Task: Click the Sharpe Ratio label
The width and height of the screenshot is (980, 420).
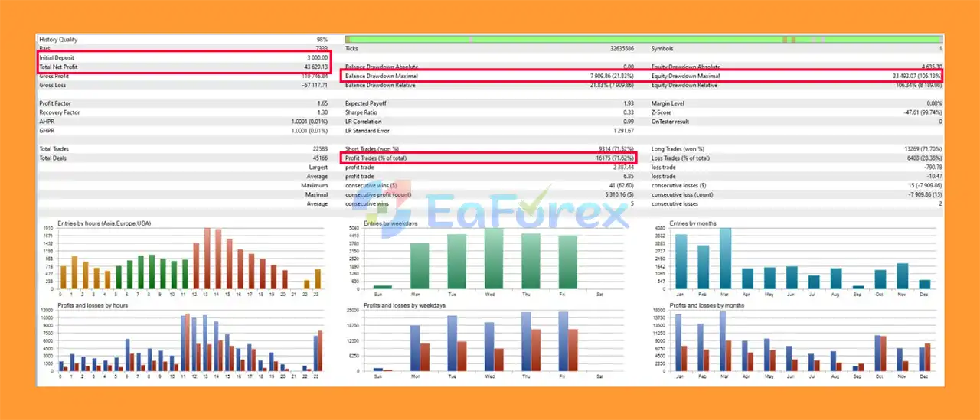Action: click(363, 112)
